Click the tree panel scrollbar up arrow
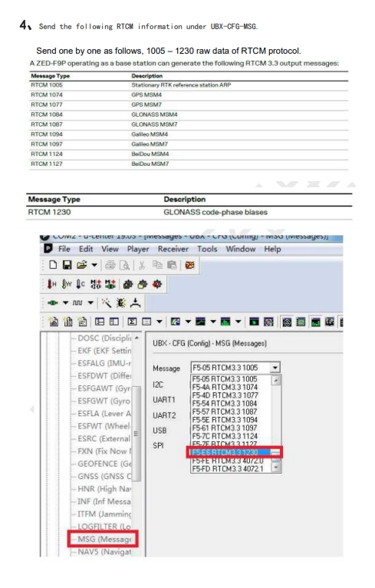375x588 pixels. [x=137, y=338]
